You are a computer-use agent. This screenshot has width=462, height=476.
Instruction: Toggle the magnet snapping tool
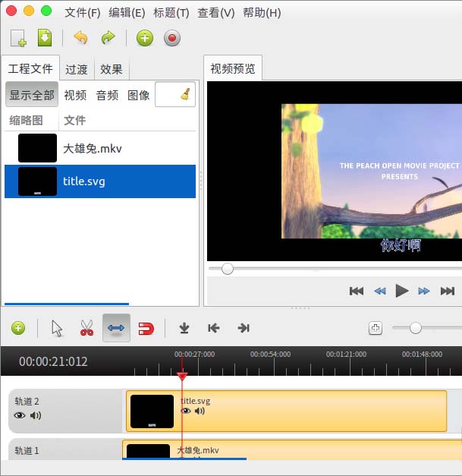click(146, 329)
